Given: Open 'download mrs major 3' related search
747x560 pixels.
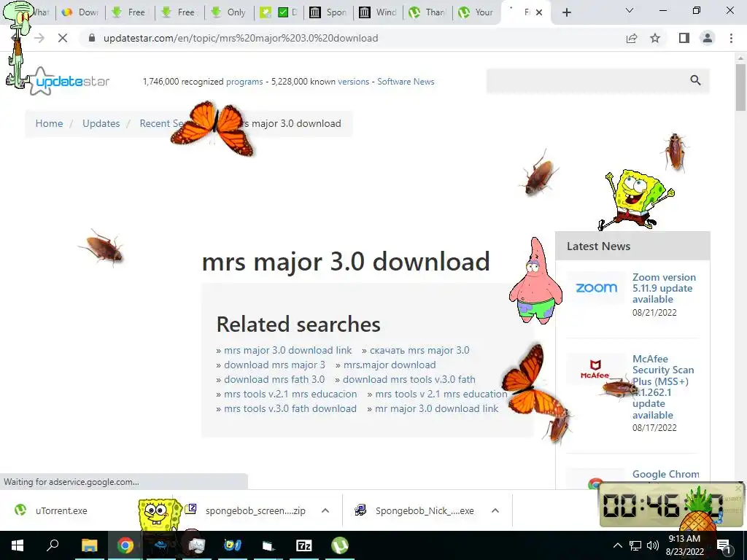Looking at the screenshot, I should coord(274,365).
